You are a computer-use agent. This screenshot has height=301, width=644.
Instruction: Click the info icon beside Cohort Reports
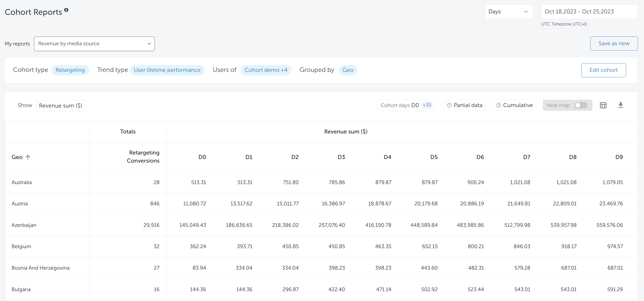pos(66,10)
